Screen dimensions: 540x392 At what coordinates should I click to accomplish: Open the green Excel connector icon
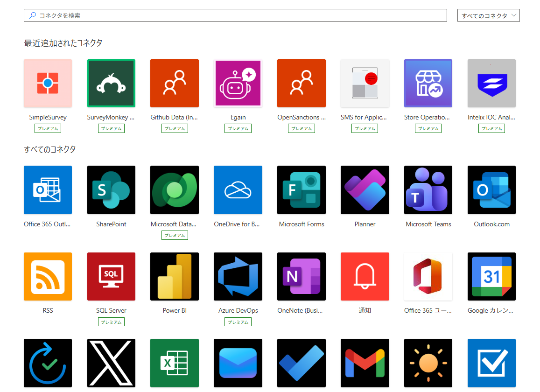point(175,363)
